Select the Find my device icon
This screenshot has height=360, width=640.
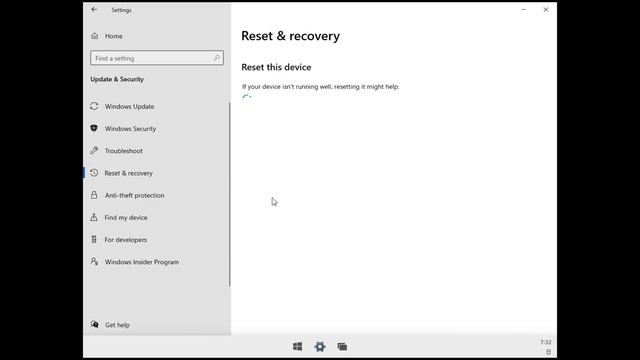click(94, 217)
